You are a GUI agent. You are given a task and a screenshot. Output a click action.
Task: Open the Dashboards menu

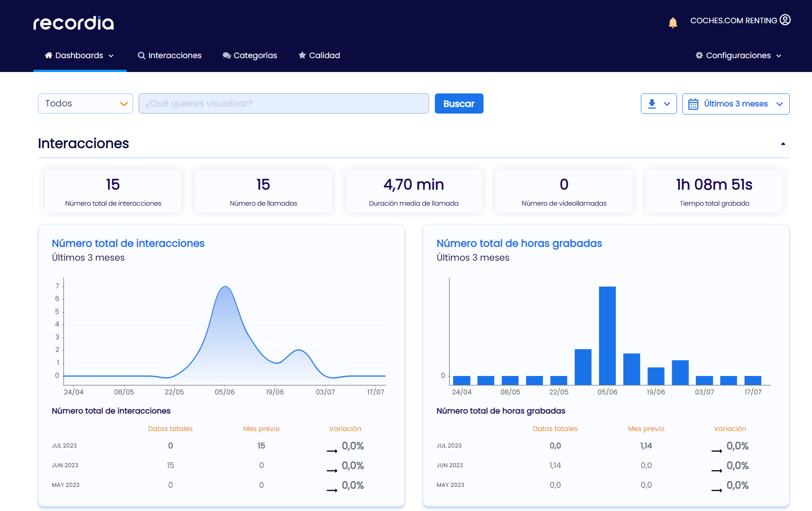coord(80,55)
